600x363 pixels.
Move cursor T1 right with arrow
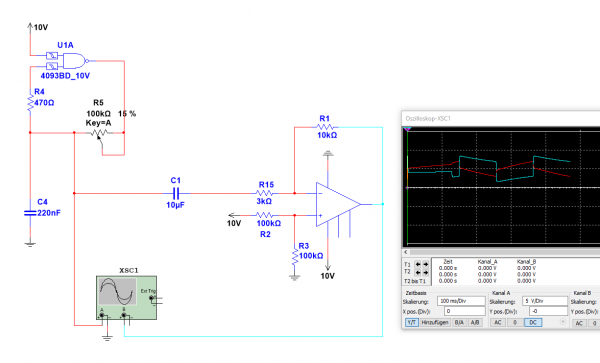coord(426,265)
